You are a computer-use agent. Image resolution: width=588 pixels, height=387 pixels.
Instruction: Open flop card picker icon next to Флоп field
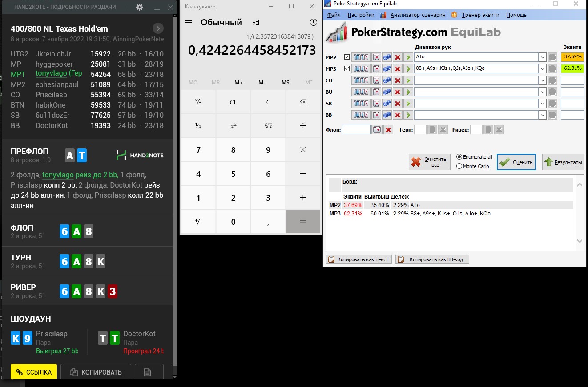377,130
